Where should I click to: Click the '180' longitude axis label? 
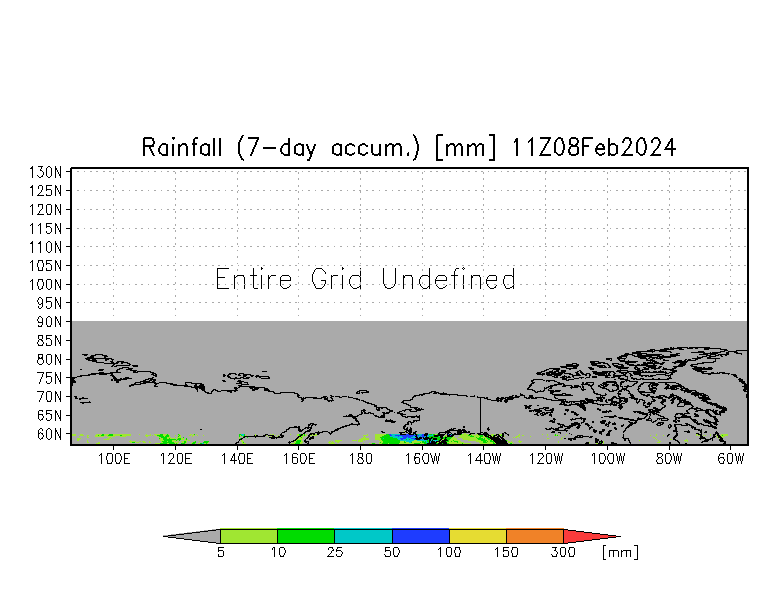pyautogui.click(x=360, y=459)
